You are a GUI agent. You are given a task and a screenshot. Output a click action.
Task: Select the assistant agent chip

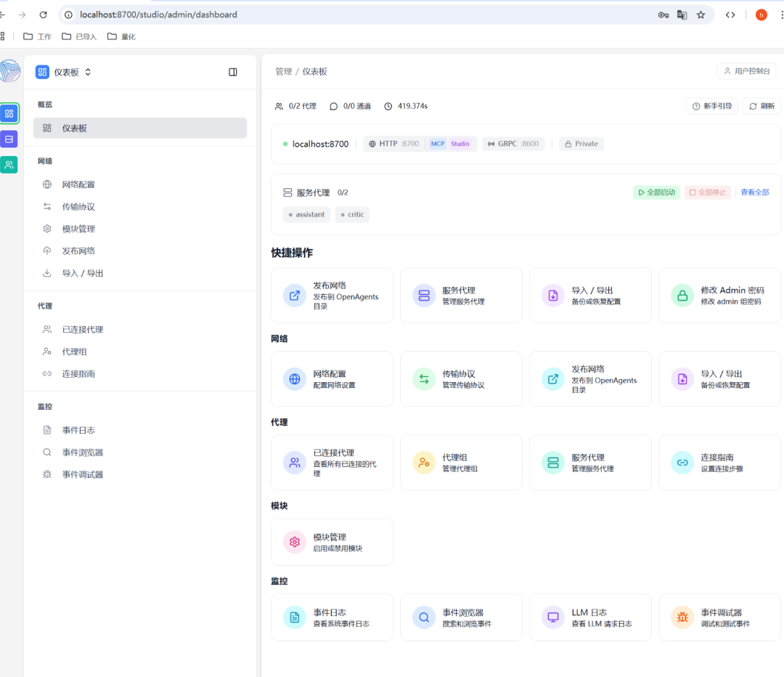coord(306,215)
